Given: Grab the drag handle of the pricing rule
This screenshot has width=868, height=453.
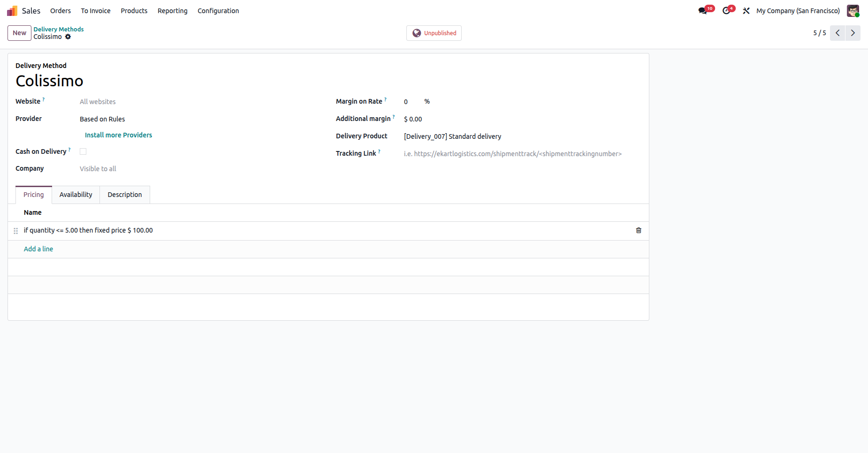Looking at the screenshot, I should tap(16, 231).
